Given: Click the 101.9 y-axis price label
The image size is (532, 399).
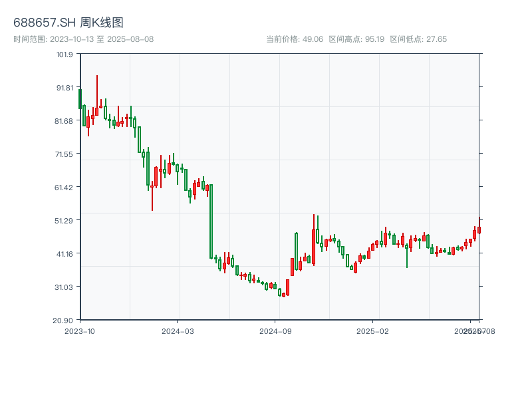Looking at the screenshot, I should coord(65,55).
